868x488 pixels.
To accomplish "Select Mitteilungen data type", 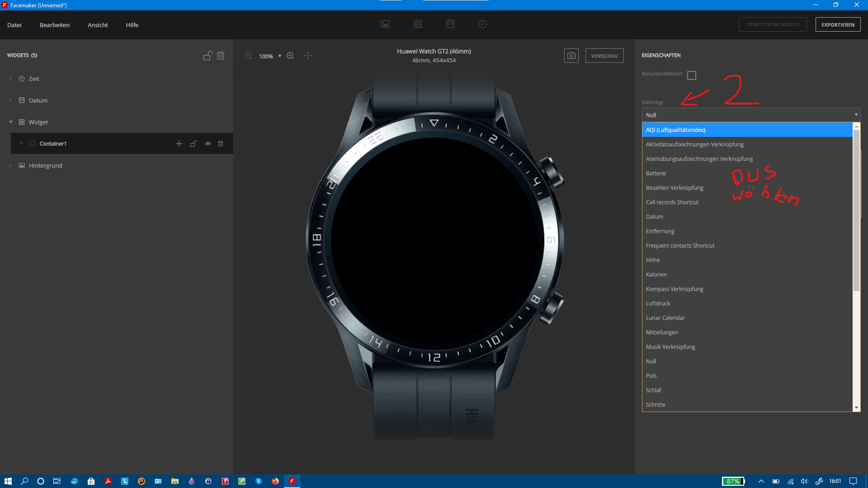I will click(x=747, y=332).
